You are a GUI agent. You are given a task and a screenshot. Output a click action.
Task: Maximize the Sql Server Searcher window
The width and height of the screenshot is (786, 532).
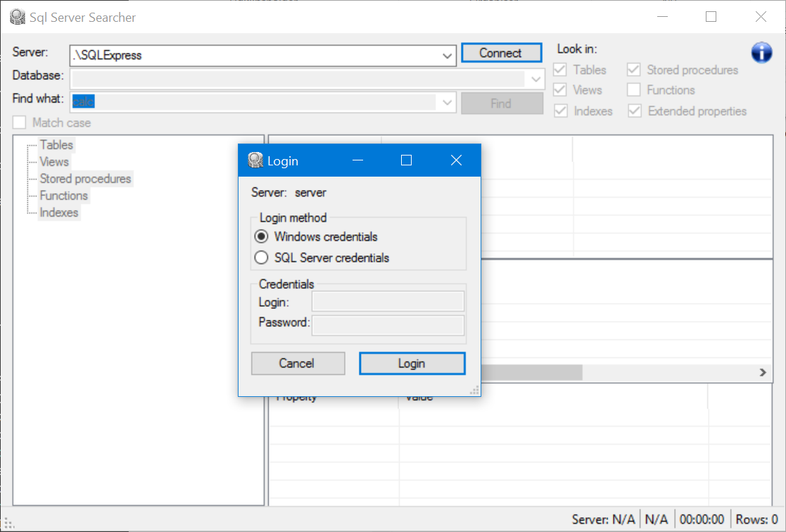[711, 17]
